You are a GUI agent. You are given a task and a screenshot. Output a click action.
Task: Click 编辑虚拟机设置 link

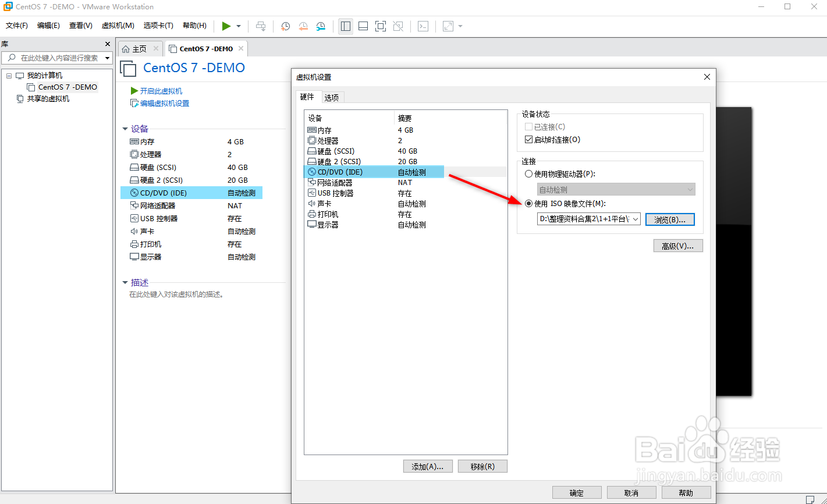pyautogui.click(x=165, y=104)
